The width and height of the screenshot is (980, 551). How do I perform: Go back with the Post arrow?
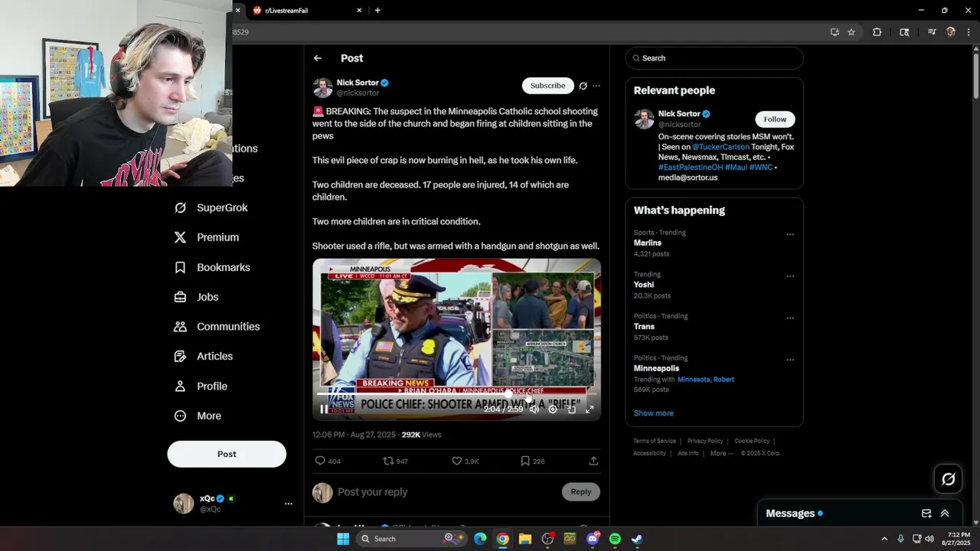click(x=317, y=58)
